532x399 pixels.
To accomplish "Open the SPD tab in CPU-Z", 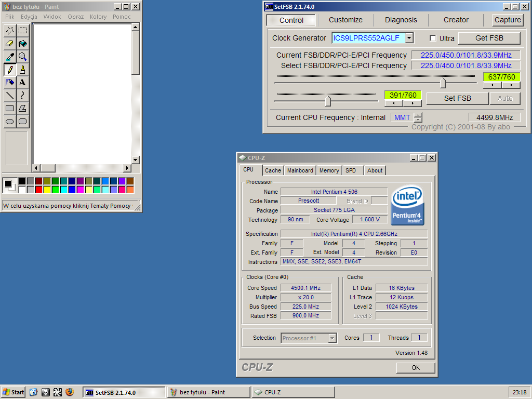I will pyautogui.click(x=351, y=170).
